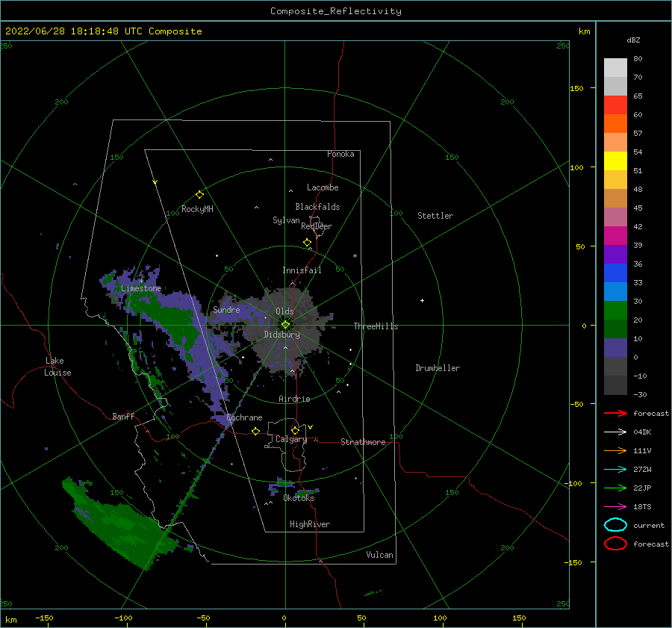Click the green 22JP arrow icon
Viewport: 672px width, 628px height.
pos(615,488)
